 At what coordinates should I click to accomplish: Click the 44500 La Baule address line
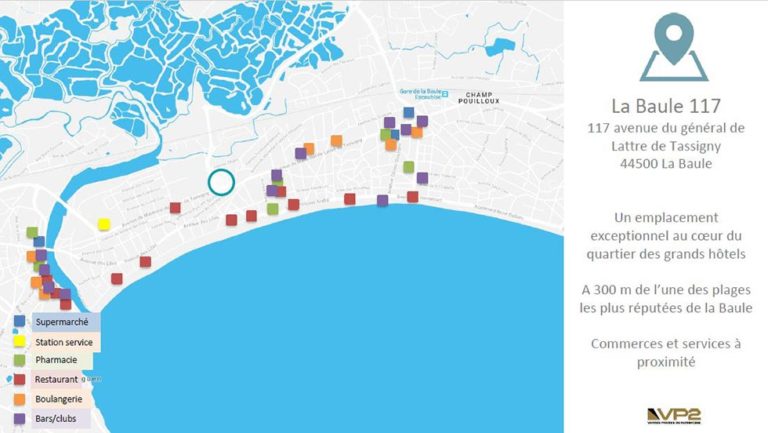coord(666,164)
